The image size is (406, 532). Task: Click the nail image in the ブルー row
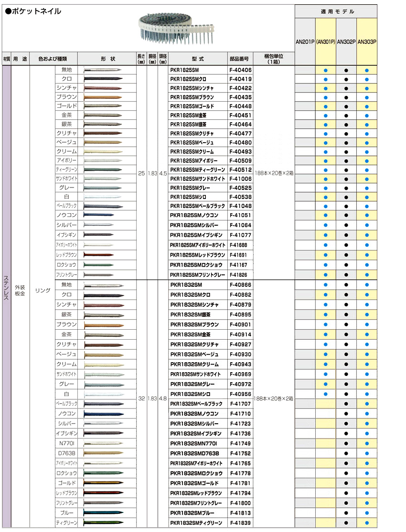(104, 512)
